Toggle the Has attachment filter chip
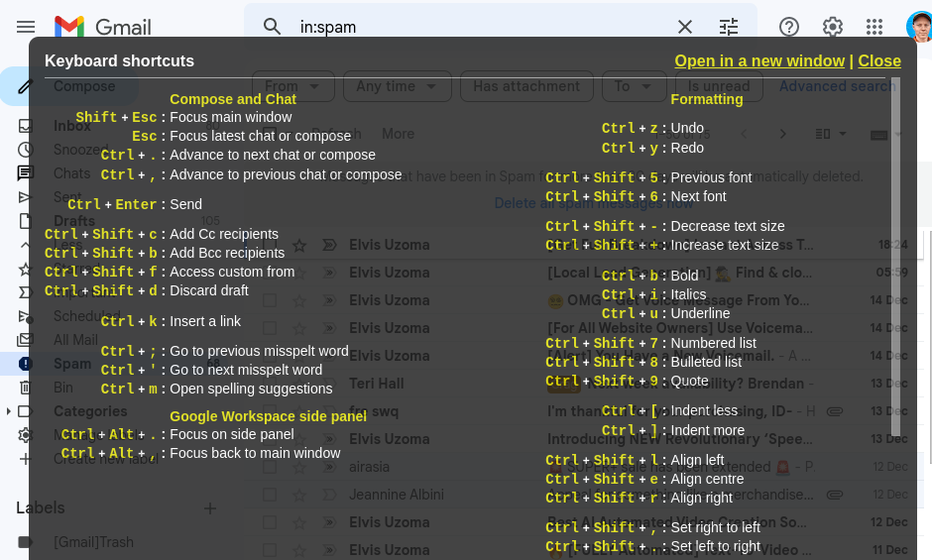The image size is (932, 560). 526,87
